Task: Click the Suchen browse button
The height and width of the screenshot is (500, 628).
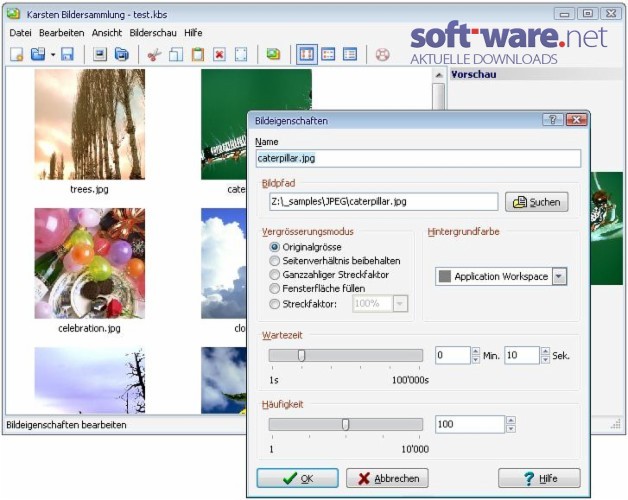Action: 536,202
